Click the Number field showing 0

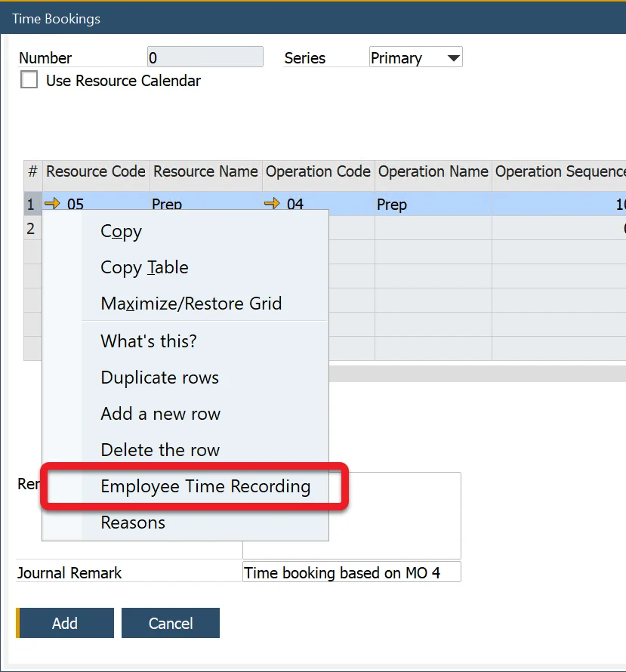coord(205,56)
